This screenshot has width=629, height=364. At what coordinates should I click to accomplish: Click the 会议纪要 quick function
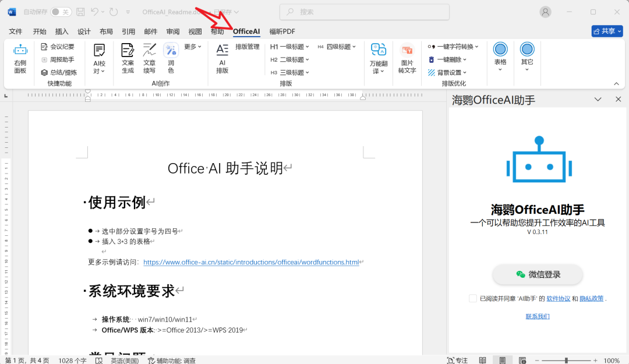click(x=58, y=47)
